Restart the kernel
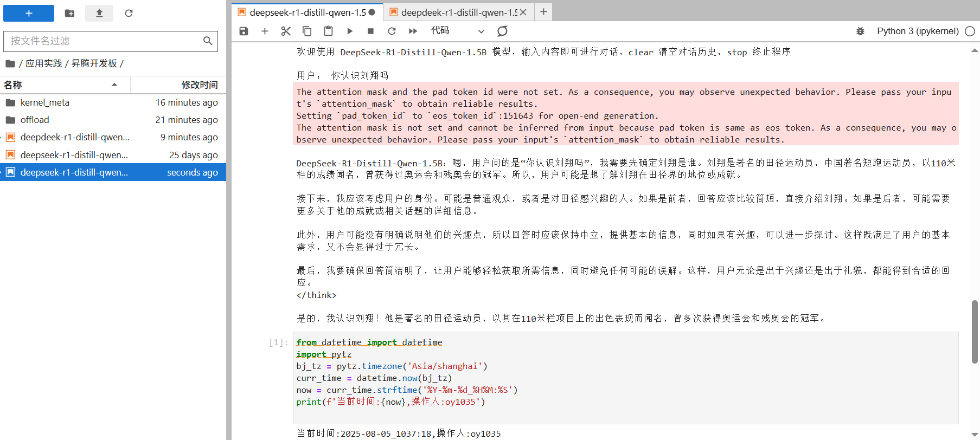The width and height of the screenshot is (980, 440). click(x=392, y=31)
